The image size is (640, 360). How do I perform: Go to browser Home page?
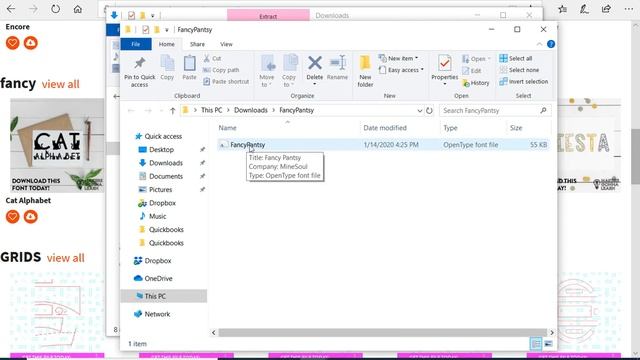pos(78,9)
